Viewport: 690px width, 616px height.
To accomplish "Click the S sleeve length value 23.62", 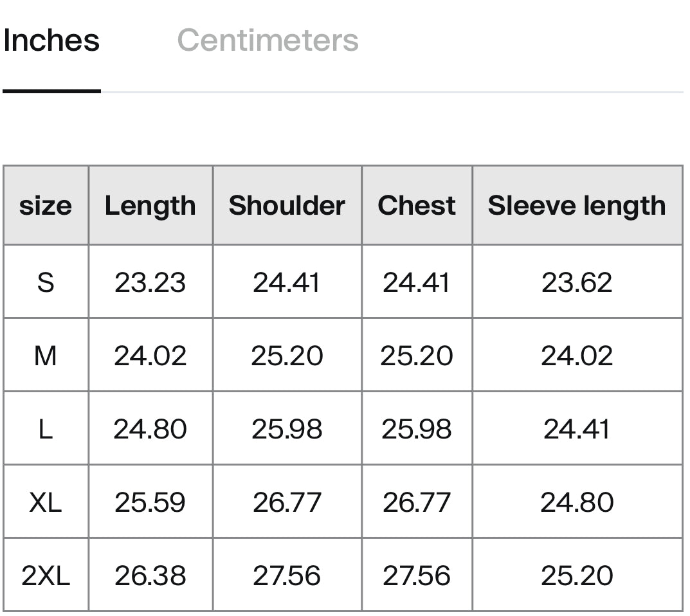I will point(577,282).
